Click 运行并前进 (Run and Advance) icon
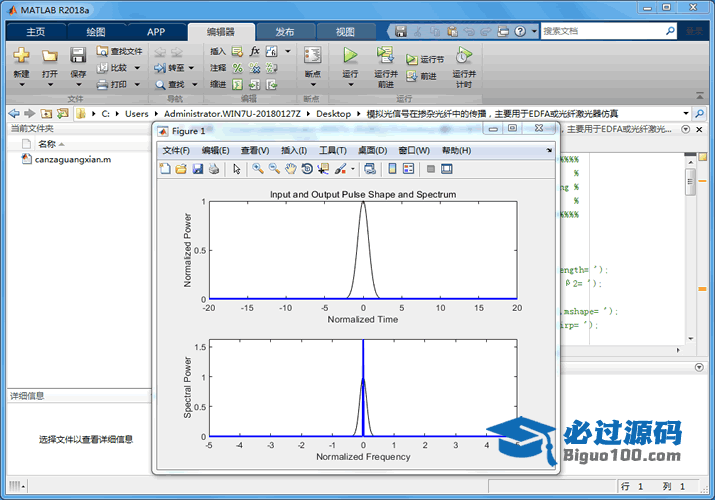 pyautogui.click(x=386, y=55)
